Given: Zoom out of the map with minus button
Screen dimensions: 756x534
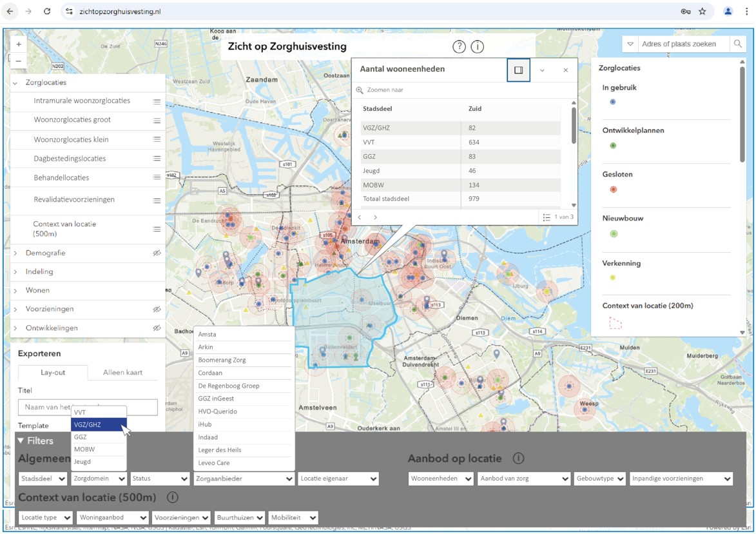Looking at the screenshot, I should [18, 61].
